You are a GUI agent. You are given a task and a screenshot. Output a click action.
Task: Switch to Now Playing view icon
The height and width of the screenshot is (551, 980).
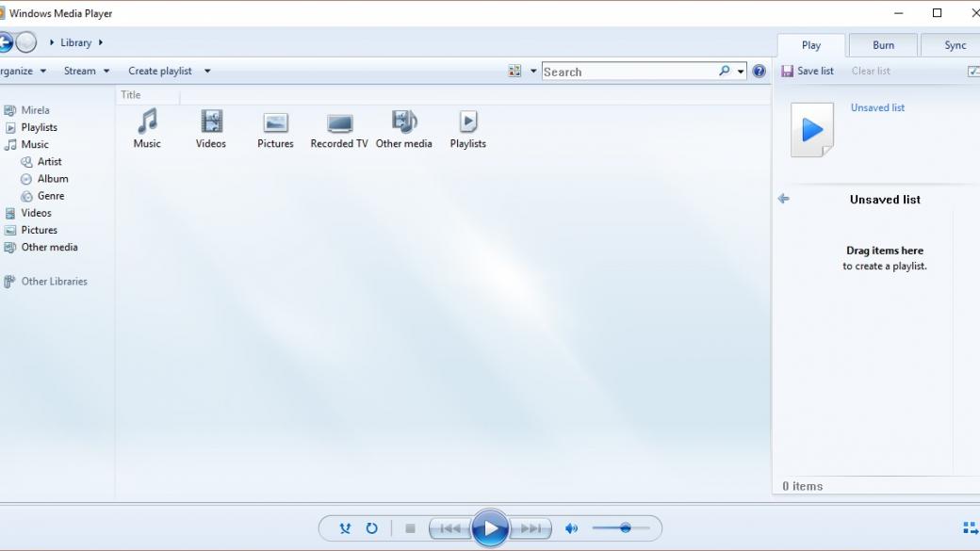pos(971,528)
